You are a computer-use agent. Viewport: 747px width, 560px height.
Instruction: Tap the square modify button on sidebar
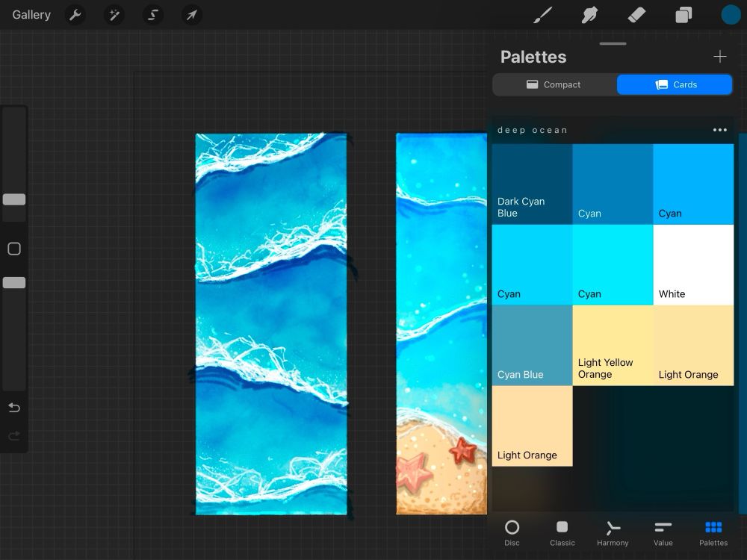14,249
